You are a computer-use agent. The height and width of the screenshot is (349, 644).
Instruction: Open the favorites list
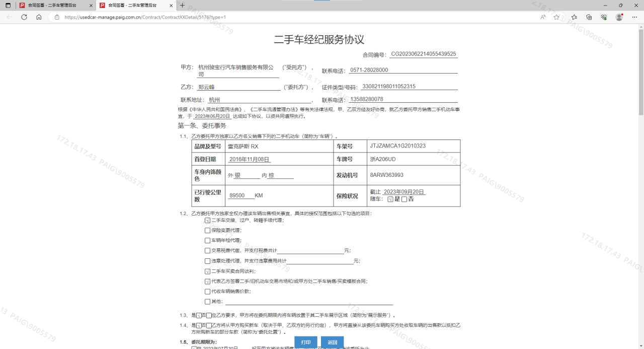[574, 17]
